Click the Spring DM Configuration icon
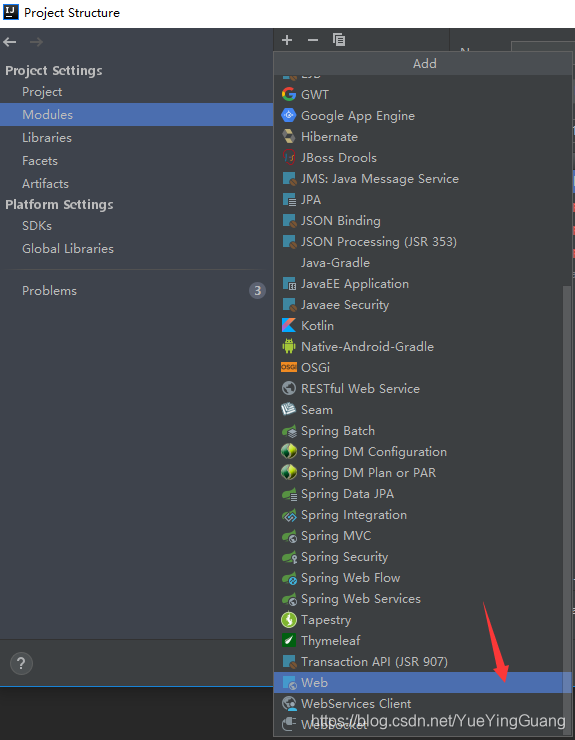Screen dimensions: 575x740 pyautogui.click(x=288, y=451)
